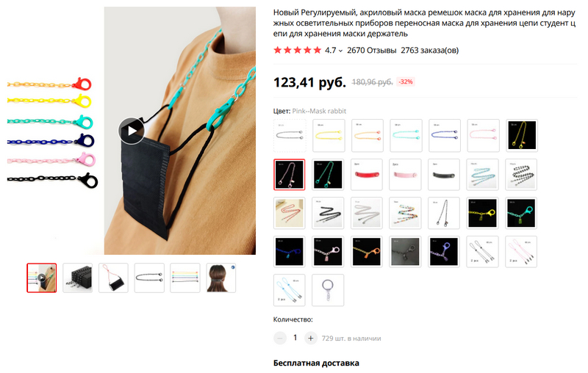588x373 pixels.
Task: Select the video thumbnail in gallery
Action: click(42, 278)
